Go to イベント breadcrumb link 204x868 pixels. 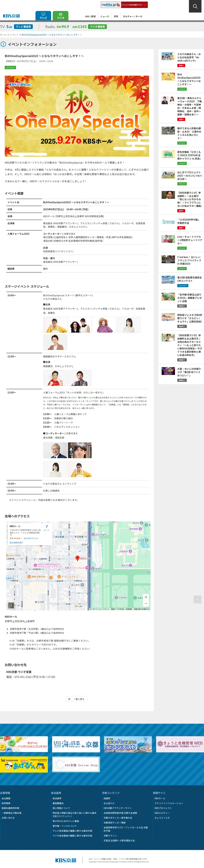14,35
